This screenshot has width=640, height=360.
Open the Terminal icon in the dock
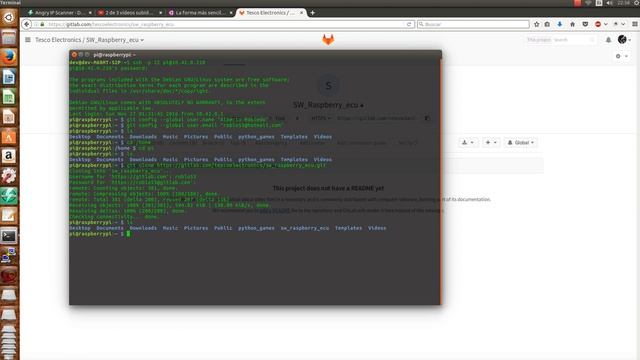(x=9, y=236)
